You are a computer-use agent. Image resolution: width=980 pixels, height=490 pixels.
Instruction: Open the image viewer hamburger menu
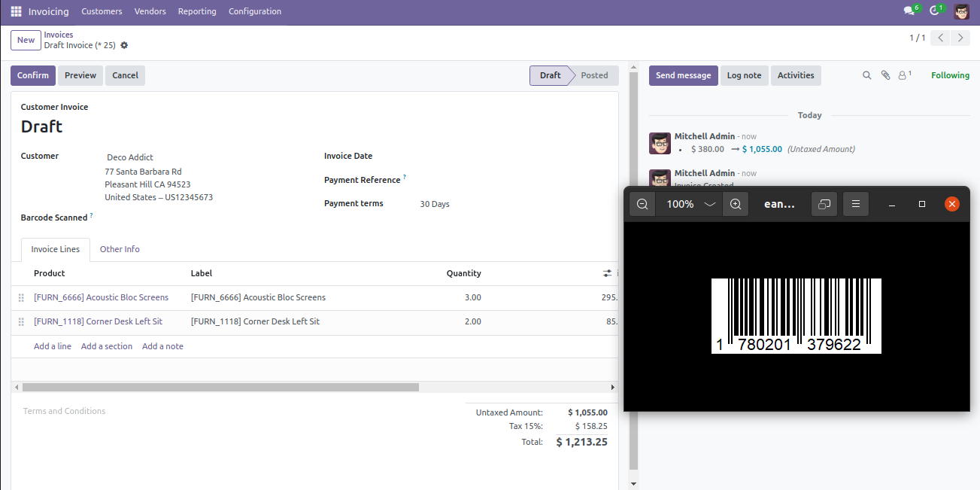pos(856,204)
